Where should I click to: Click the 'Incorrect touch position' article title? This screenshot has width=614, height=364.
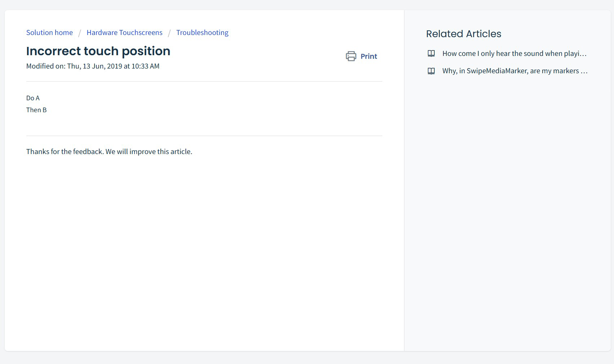click(98, 51)
